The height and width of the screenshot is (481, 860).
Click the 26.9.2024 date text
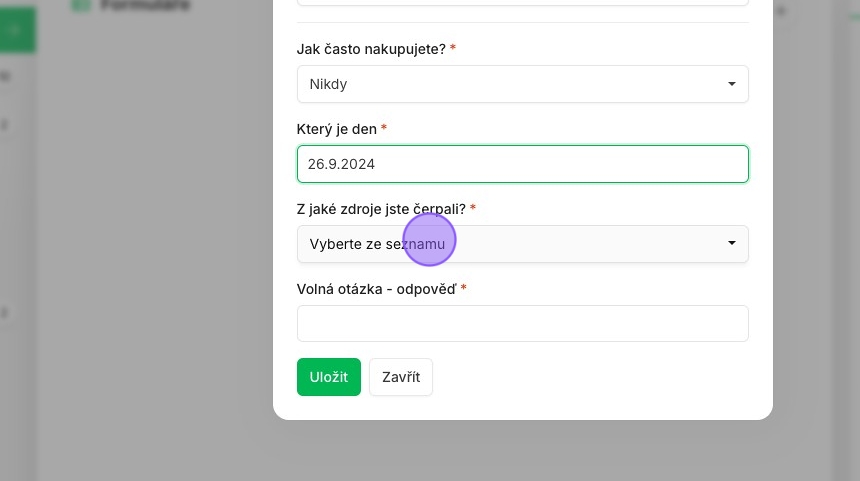coord(341,164)
